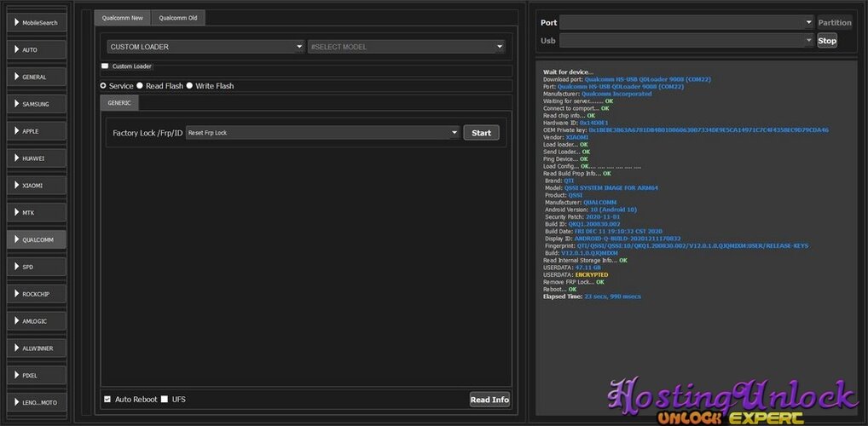This screenshot has width=868, height=426.
Task: Open the Usb dropdown
Action: (x=686, y=40)
